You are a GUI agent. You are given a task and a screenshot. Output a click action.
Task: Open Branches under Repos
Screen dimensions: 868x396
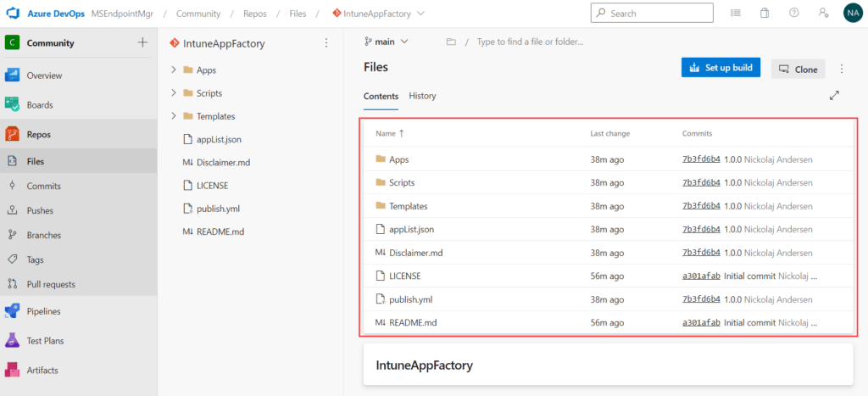point(78,235)
